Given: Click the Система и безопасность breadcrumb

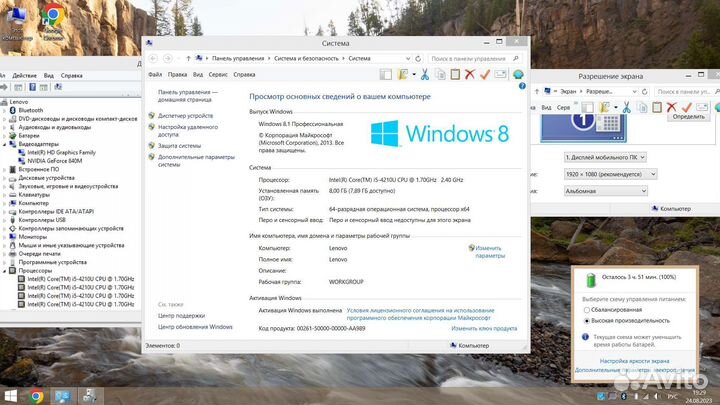Looking at the screenshot, I should pyautogui.click(x=306, y=58).
